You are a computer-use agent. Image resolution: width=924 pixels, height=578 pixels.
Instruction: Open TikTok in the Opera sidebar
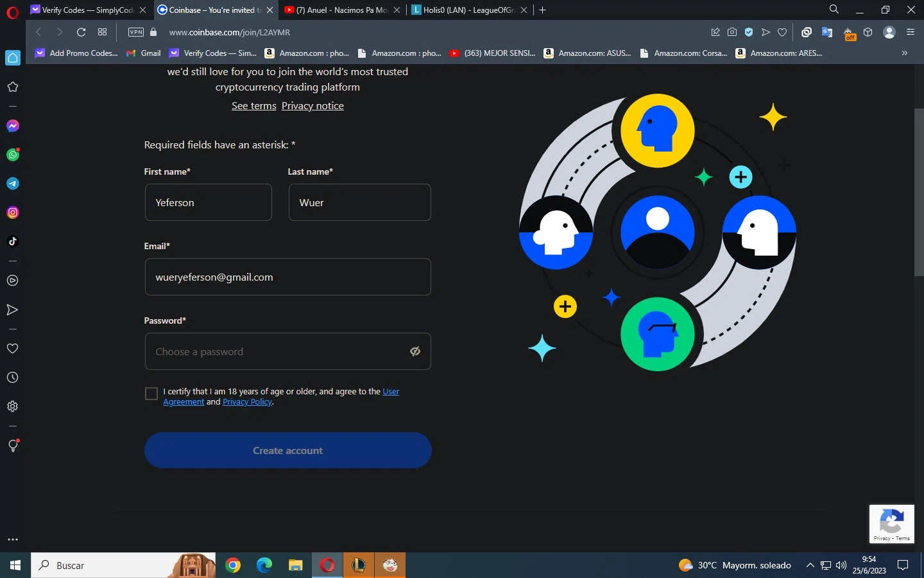13,241
